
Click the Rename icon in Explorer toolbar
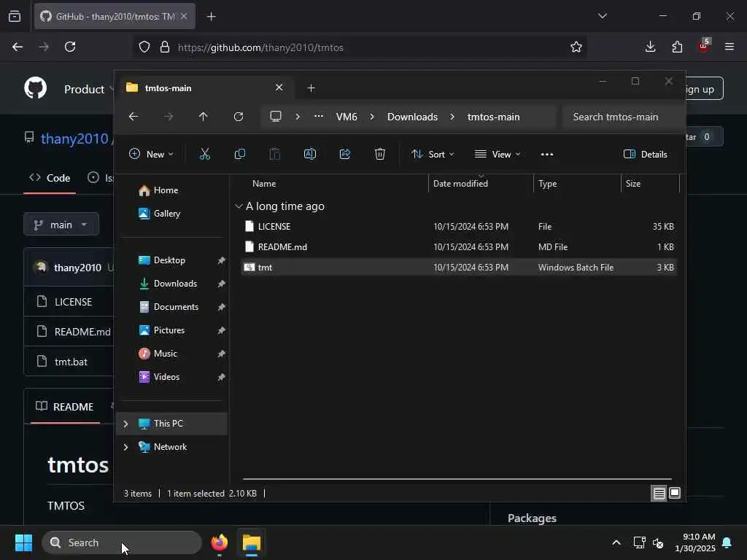309,154
